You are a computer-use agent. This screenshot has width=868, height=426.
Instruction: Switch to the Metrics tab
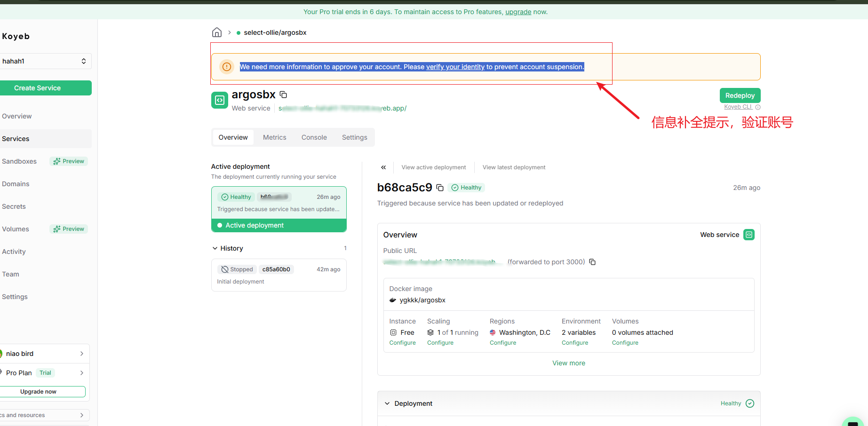[274, 137]
